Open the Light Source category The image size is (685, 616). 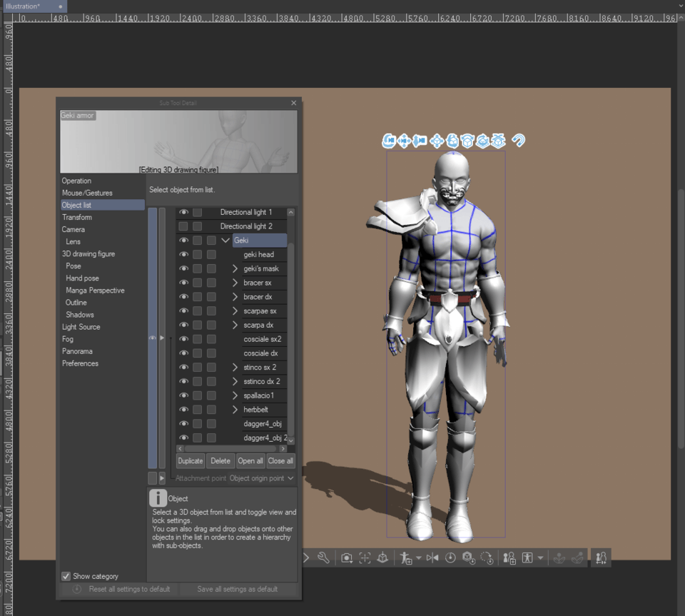tap(81, 327)
